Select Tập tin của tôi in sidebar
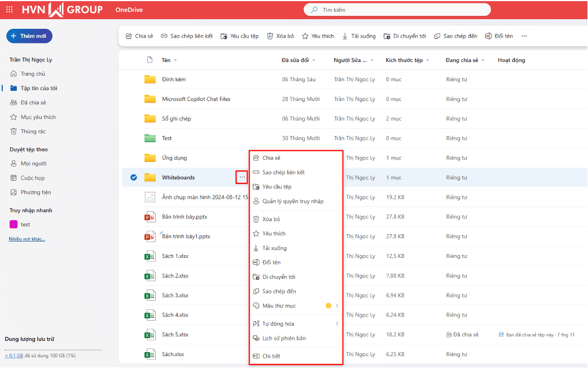This screenshot has width=588, height=368. click(x=34, y=88)
